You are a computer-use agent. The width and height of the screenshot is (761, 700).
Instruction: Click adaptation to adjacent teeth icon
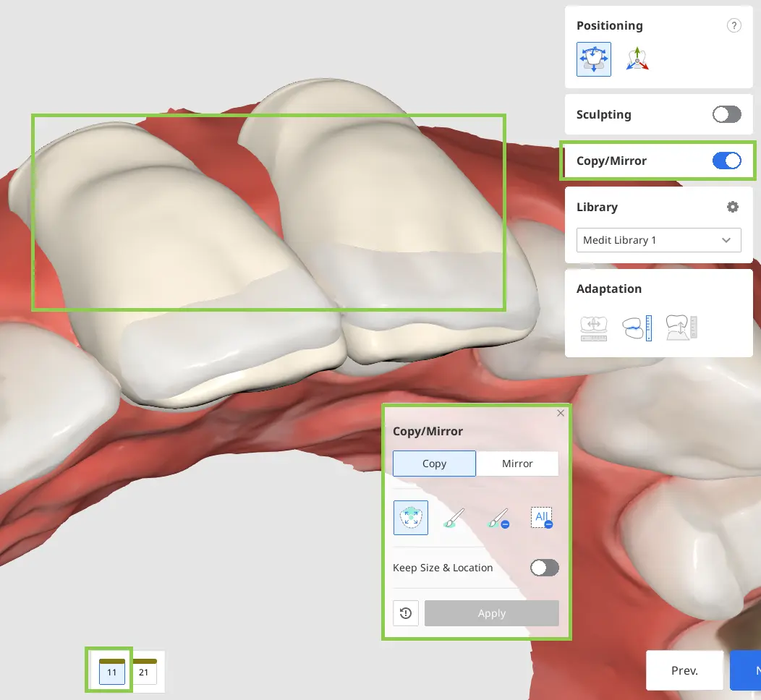(594, 328)
